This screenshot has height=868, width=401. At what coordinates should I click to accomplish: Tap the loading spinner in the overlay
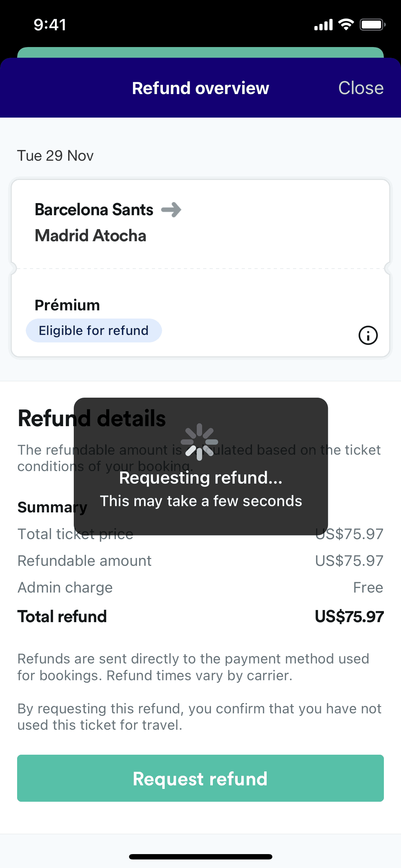pyautogui.click(x=199, y=442)
